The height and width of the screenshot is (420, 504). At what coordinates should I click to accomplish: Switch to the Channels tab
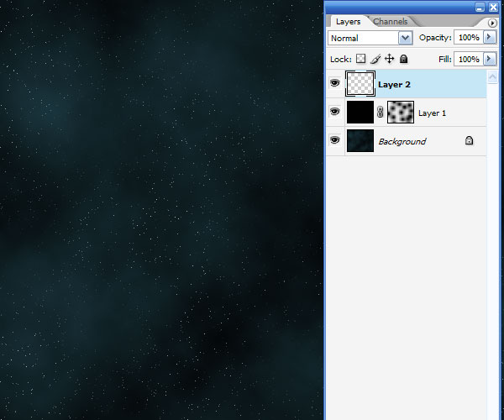[391, 22]
